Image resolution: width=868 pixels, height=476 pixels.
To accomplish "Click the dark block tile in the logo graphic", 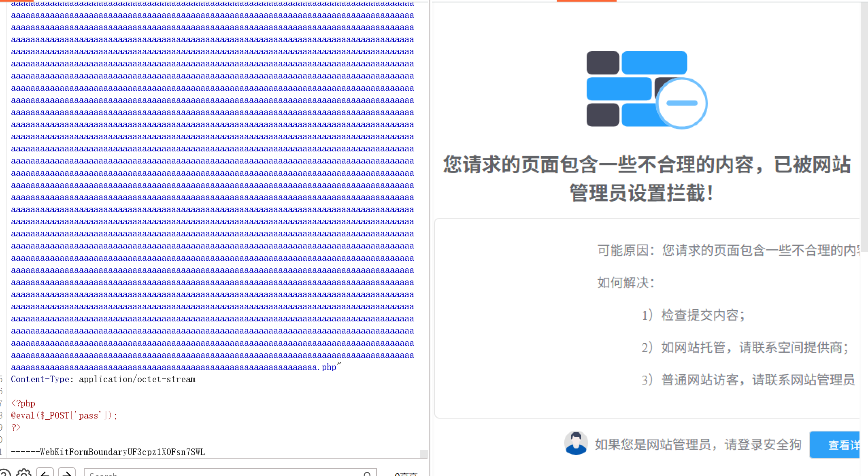I will click(603, 62).
